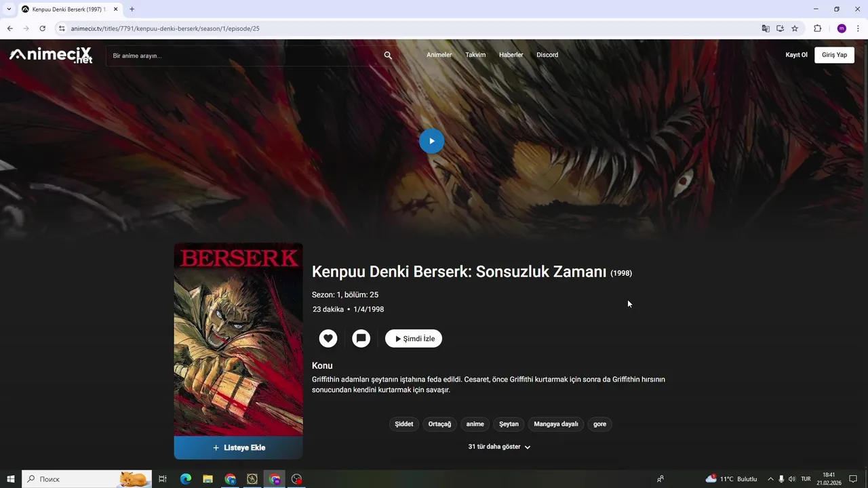This screenshot has height=488, width=868.
Task: Select the gore tag
Action: [x=600, y=424]
